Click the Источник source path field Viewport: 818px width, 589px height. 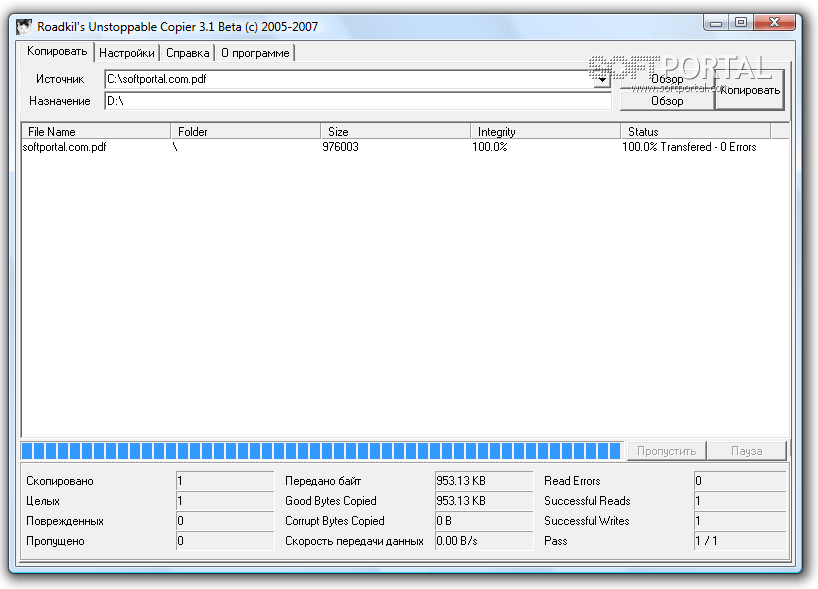[x=348, y=79]
